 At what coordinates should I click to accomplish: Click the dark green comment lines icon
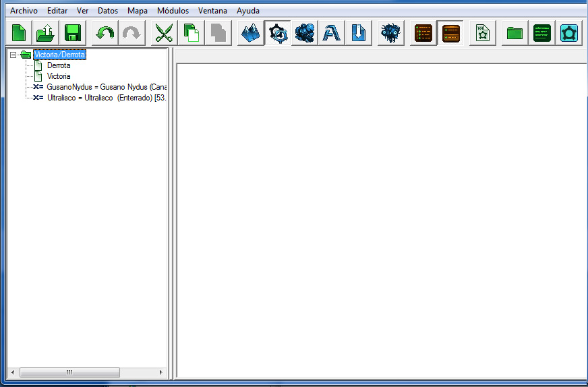tap(542, 33)
